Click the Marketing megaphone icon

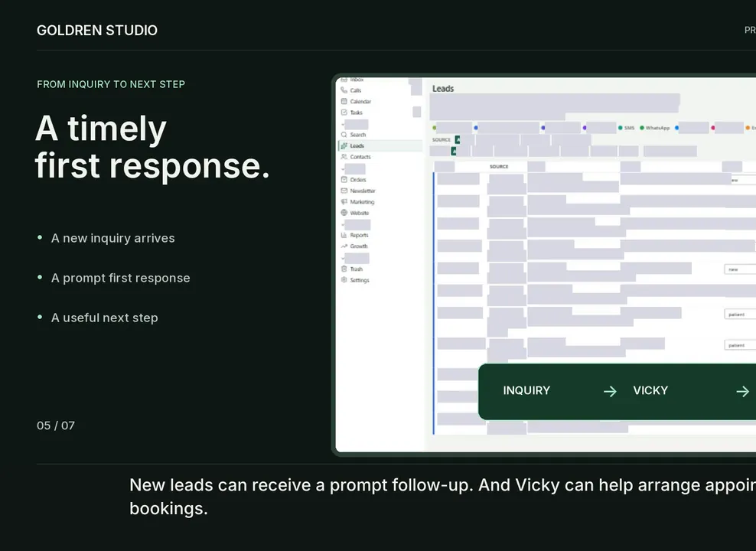344,201
